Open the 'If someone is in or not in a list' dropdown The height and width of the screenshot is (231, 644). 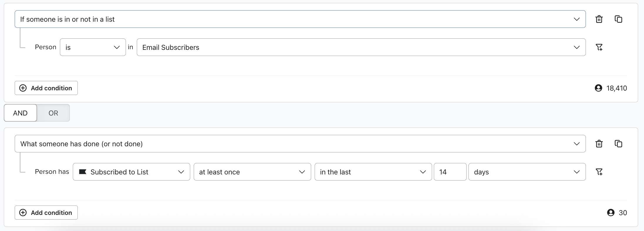click(x=300, y=19)
